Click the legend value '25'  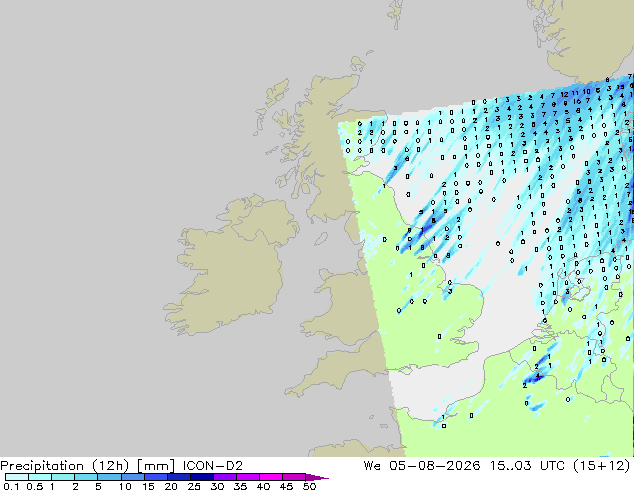(194, 486)
